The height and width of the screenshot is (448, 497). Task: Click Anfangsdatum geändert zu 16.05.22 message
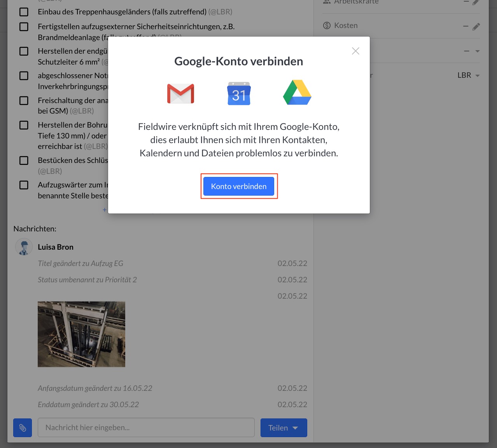click(95, 388)
